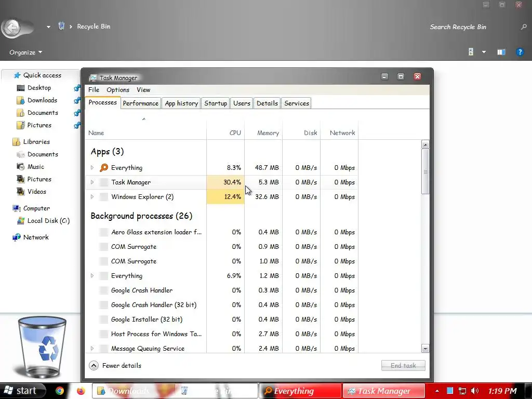Image resolution: width=532 pixels, height=399 pixels.
Task: Click the search magnifier in Recycle Bin window
Action: coord(524,27)
